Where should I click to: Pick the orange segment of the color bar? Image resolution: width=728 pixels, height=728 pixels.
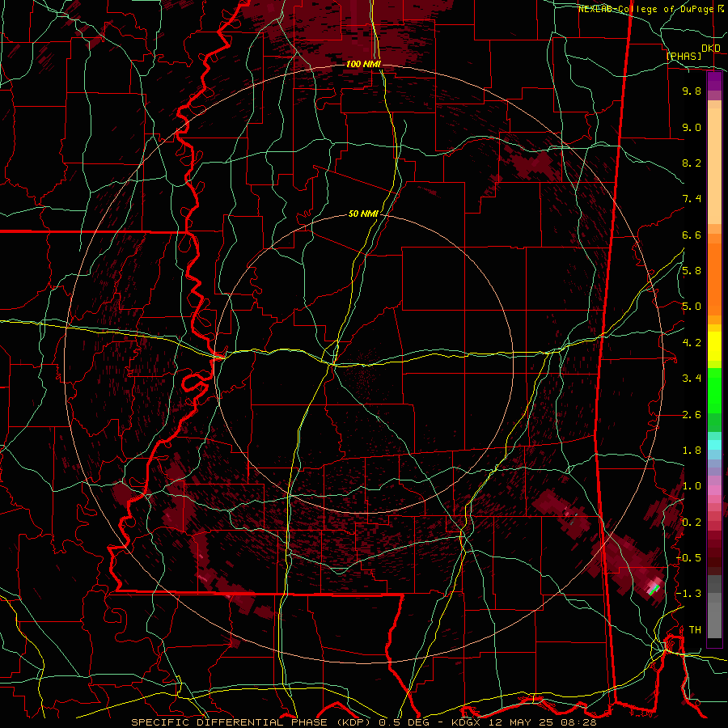tap(714, 278)
